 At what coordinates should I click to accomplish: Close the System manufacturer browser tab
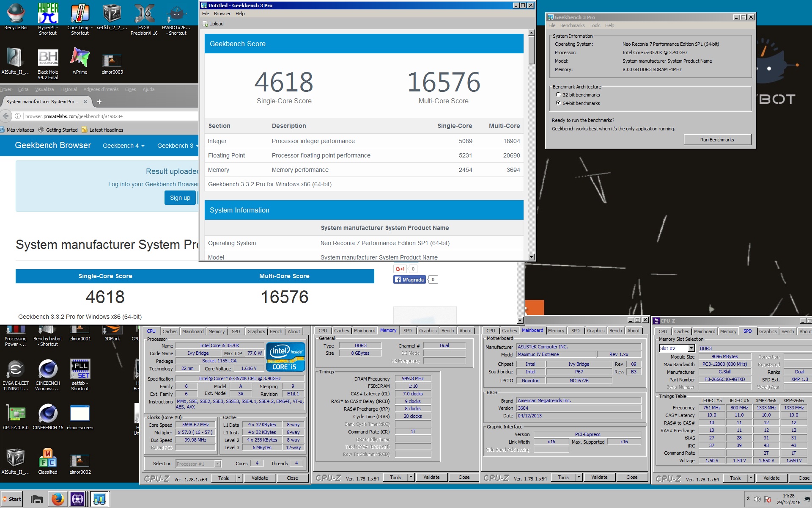pos(85,102)
